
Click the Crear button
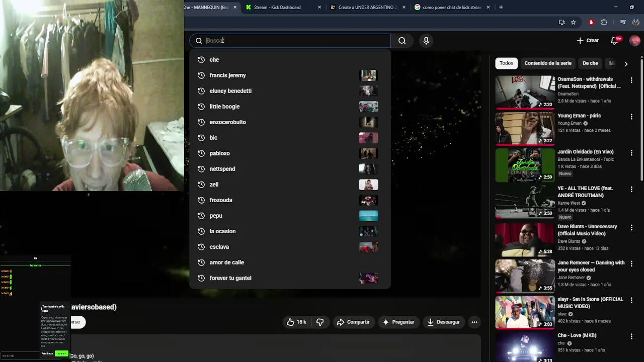588,41
